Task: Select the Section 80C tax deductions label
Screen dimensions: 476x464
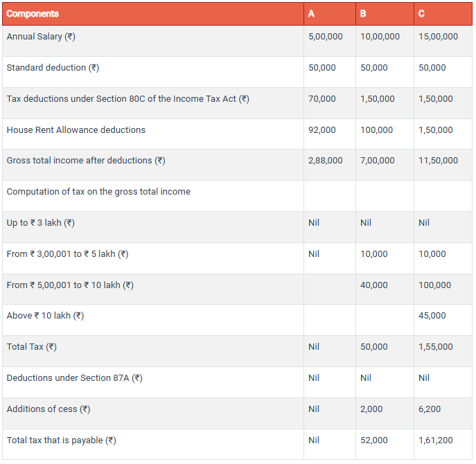Action: (127, 99)
